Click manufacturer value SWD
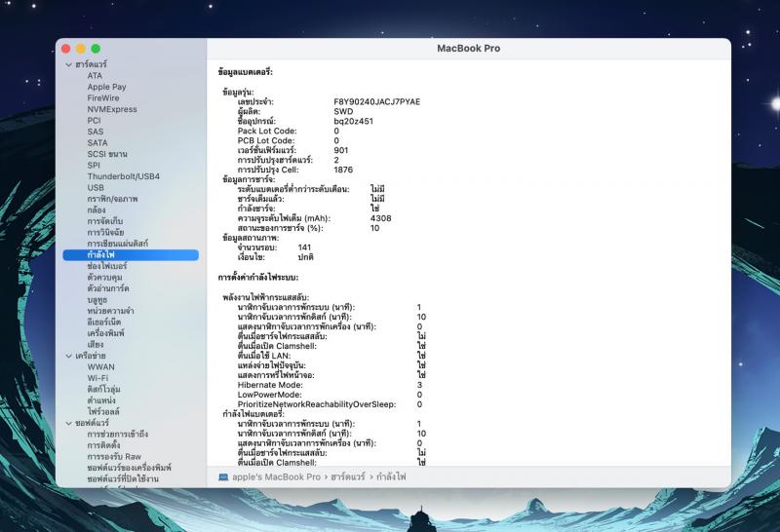Image resolution: width=780 pixels, height=532 pixels. 343,112
